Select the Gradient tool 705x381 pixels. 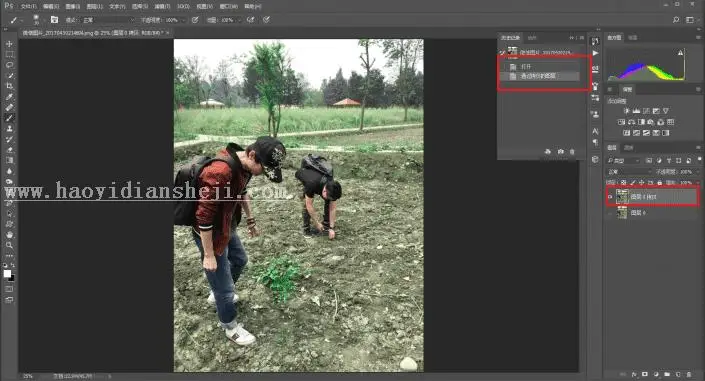9,160
